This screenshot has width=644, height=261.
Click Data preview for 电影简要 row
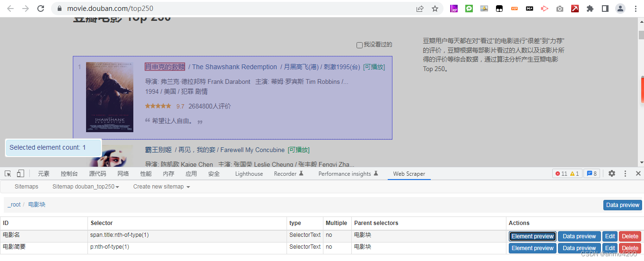(x=579, y=248)
